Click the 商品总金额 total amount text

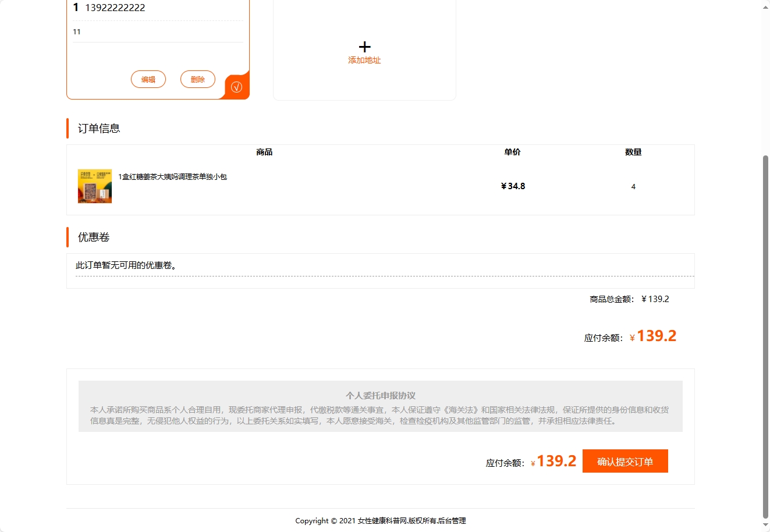[x=630, y=299]
